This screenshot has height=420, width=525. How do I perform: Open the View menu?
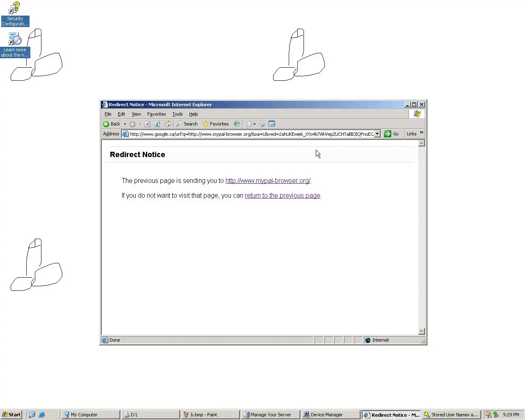coord(136,114)
